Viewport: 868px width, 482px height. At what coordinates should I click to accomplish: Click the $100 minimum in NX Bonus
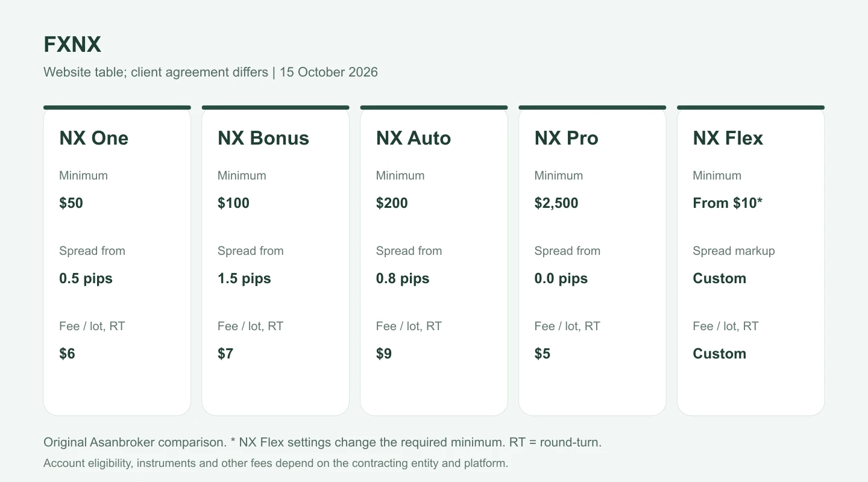click(233, 203)
